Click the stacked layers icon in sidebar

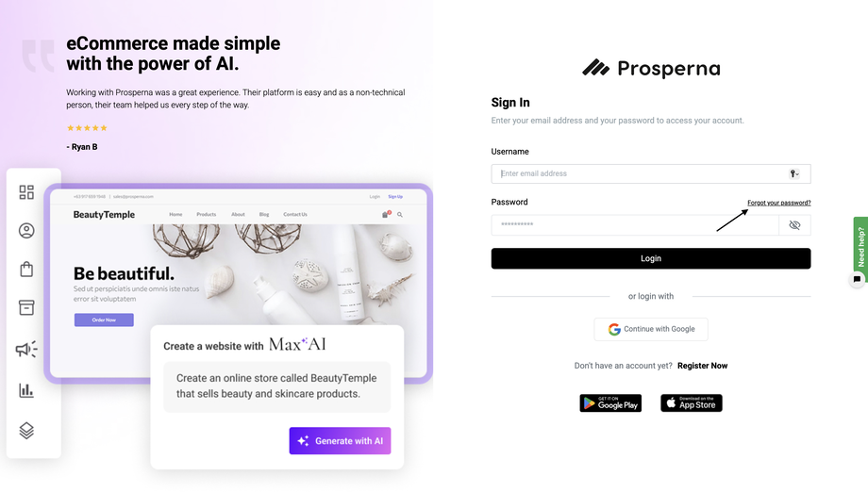click(x=26, y=430)
